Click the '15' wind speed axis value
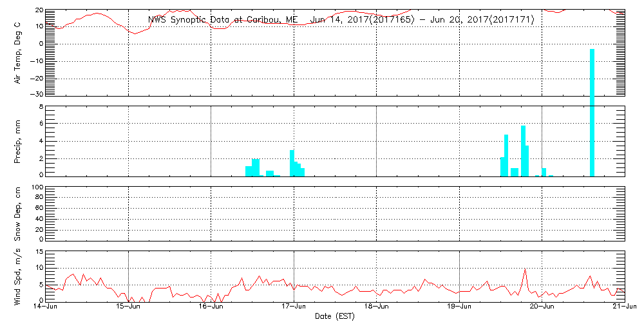This screenshot has width=644, height=322. (x=39, y=252)
